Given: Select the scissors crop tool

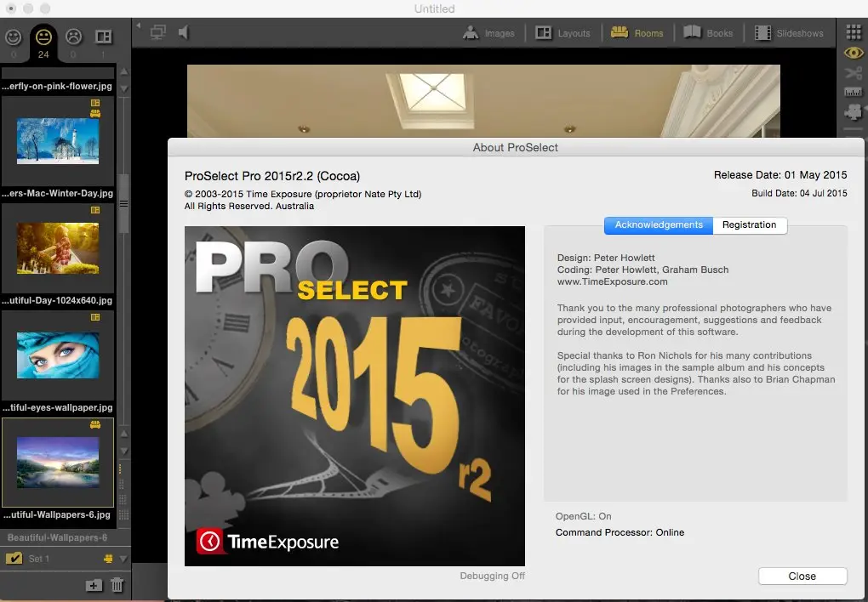Looking at the screenshot, I should [x=853, y=73].
